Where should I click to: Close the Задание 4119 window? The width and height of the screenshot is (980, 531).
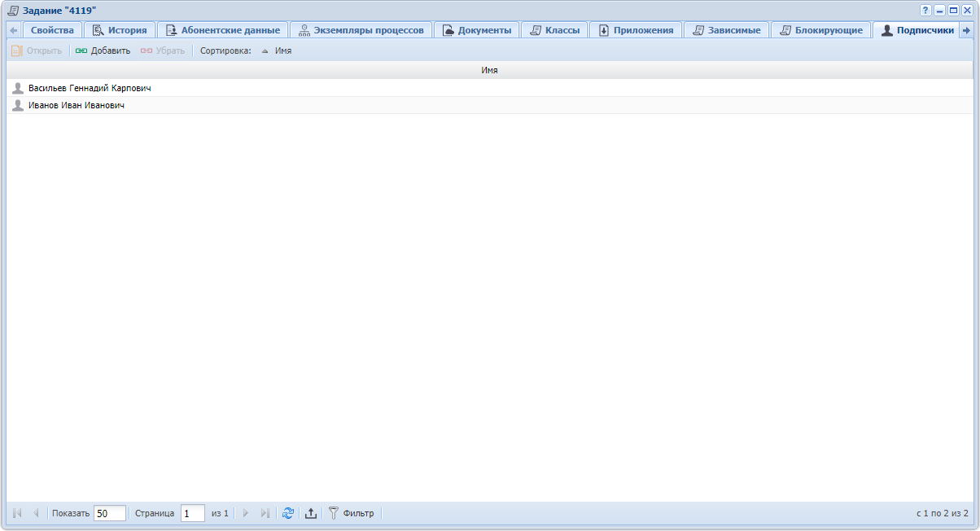click(967, 10)
